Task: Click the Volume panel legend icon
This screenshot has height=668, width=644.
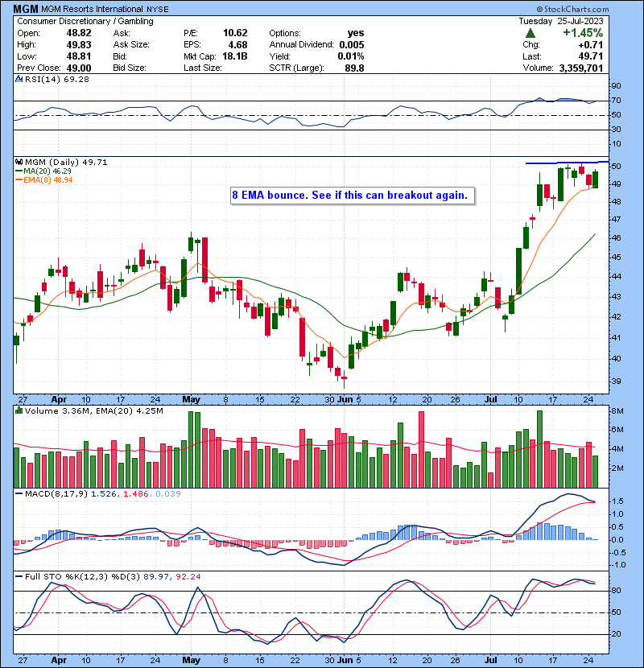Action: 19,412
